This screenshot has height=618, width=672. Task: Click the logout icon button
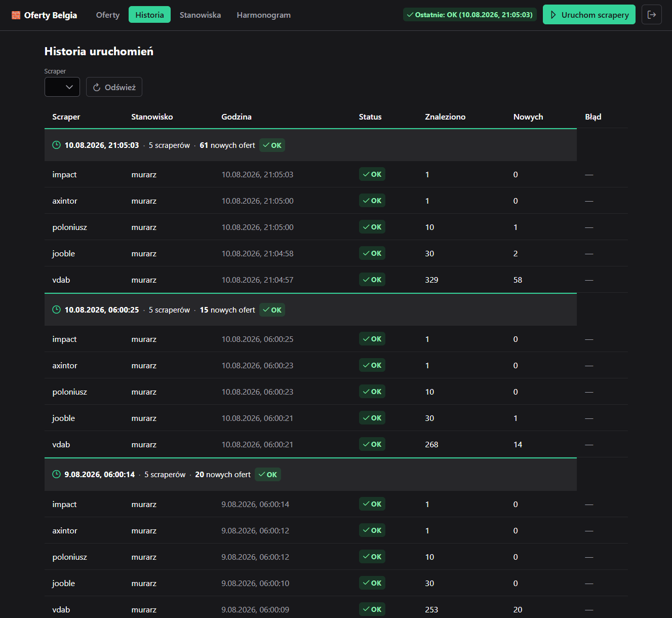pyautogui.click(x=652, y=15)
